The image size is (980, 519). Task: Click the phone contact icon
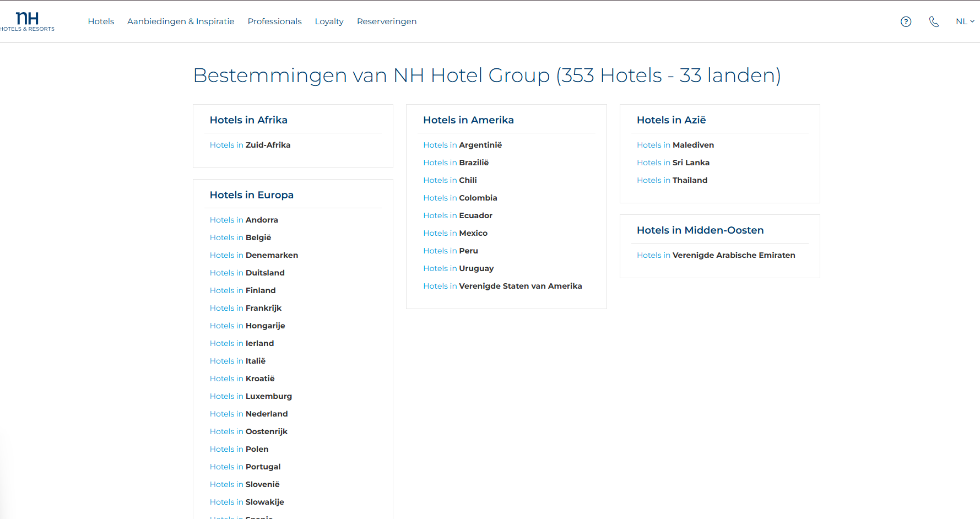934,21
